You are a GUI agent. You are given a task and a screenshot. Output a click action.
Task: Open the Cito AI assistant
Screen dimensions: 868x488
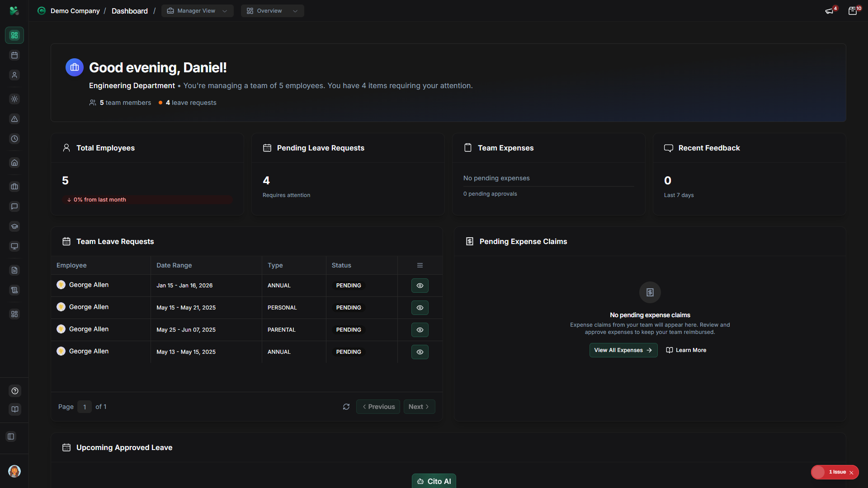[434, 481]
